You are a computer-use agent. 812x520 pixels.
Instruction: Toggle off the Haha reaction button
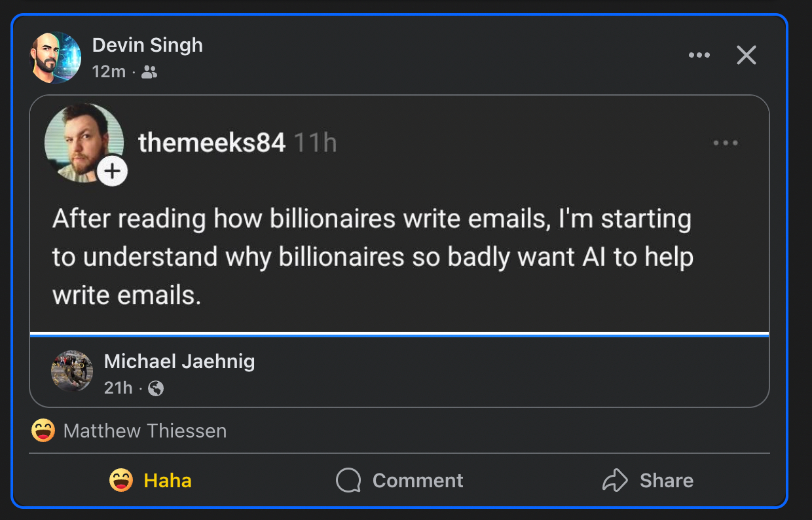point(151,481)
